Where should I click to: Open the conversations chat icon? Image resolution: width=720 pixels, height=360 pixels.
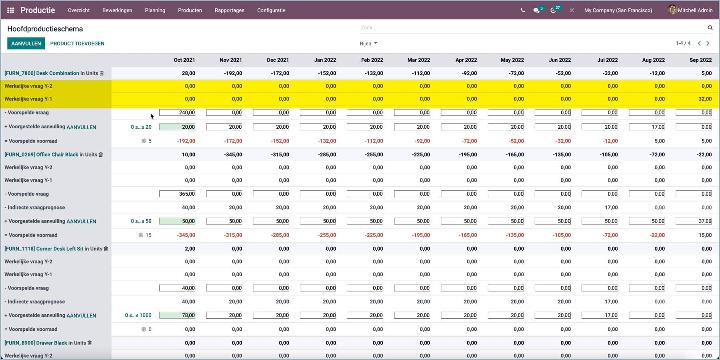click(537, 10)
